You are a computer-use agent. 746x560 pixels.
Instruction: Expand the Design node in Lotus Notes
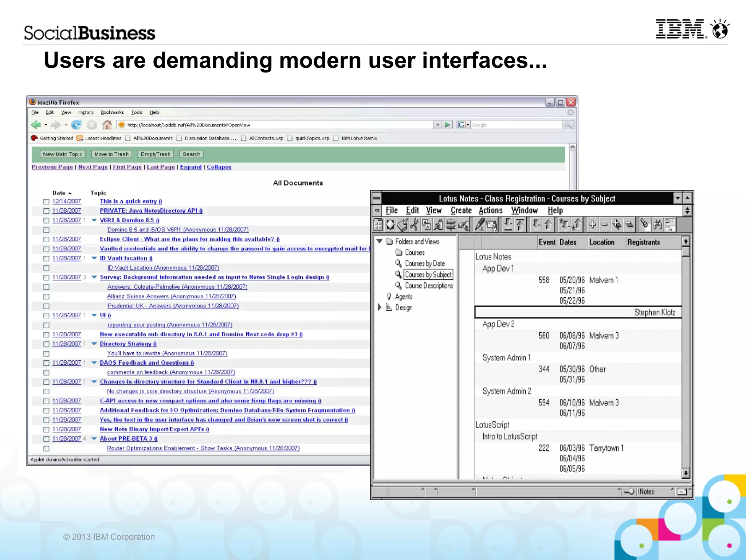tap(379, 307)
